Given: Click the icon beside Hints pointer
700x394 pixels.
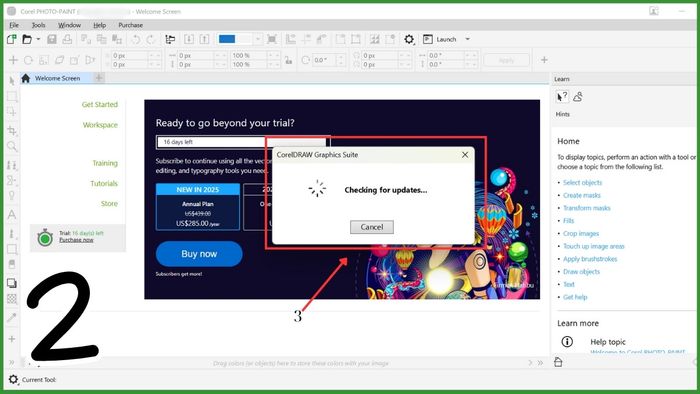Looking at the screenshot, I should [578, 96].
